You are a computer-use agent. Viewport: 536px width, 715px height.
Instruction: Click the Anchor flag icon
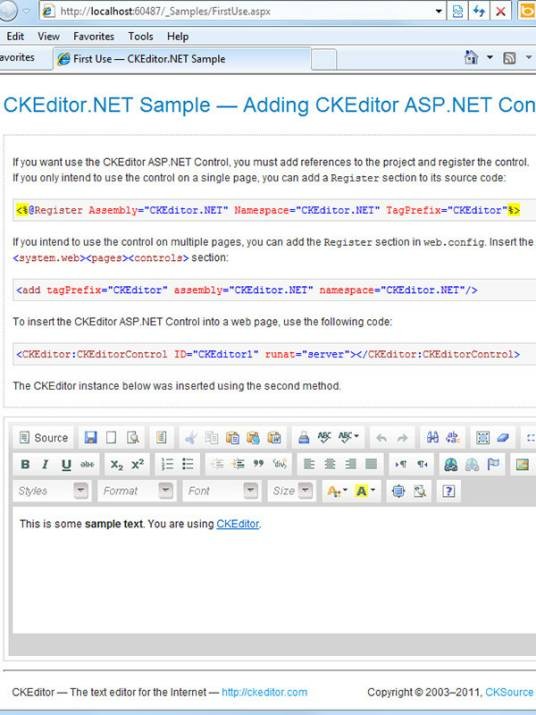(493, 464)
